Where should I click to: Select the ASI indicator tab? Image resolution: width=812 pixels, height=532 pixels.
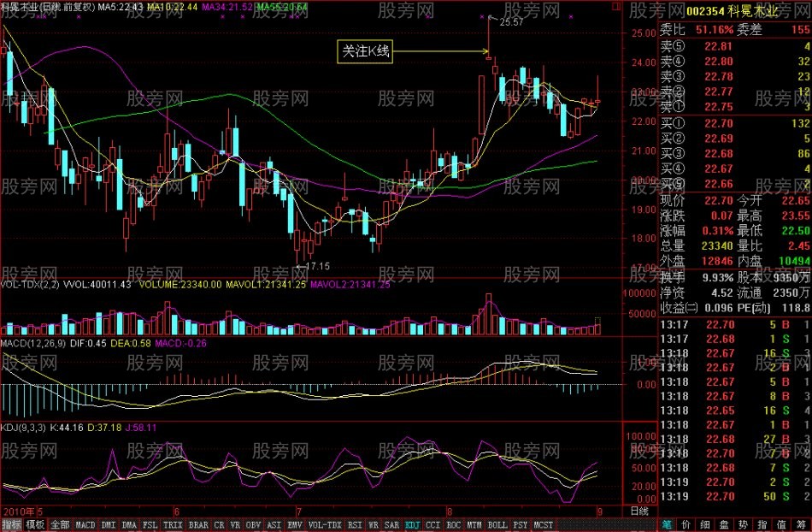(x=274, y=525)
